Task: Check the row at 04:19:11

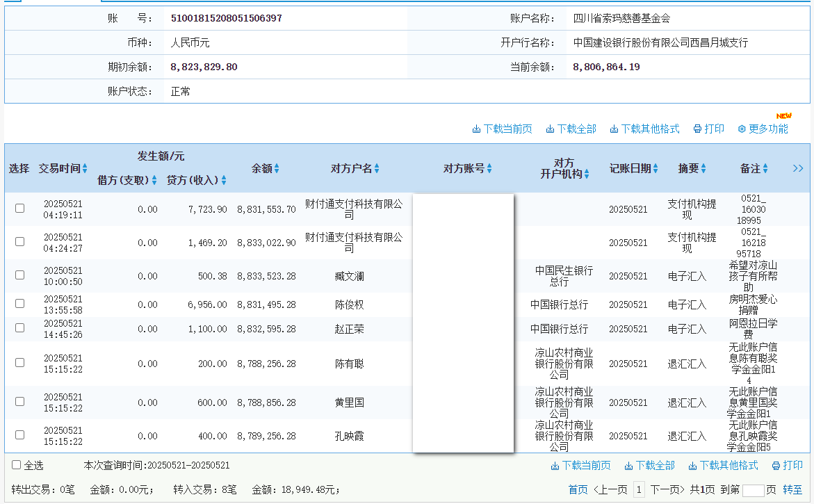Action: tap(19, 208)
